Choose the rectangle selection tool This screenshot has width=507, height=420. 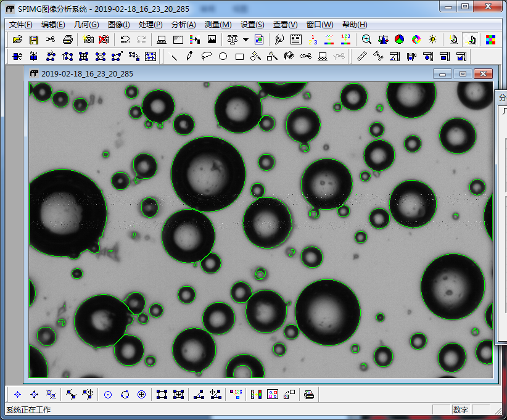click(239, 57)
